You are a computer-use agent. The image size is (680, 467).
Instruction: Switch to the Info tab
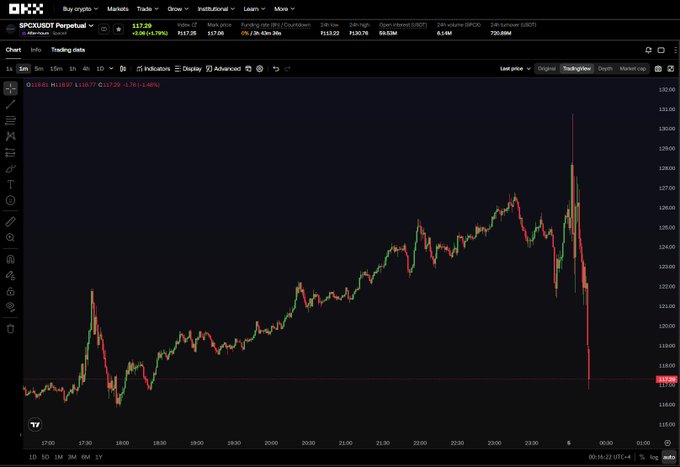tap(36, 50)
